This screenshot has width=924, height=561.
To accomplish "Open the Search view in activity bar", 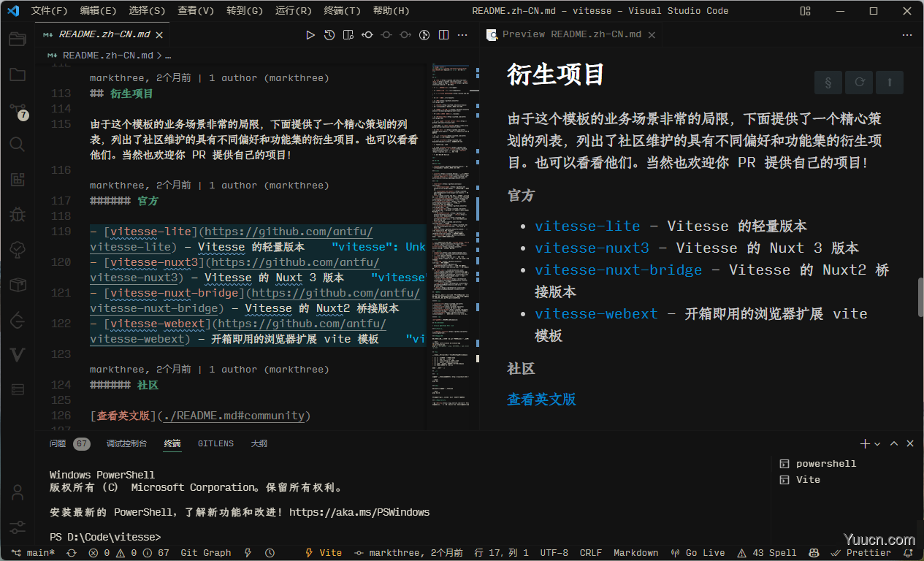I will point(17,144).
